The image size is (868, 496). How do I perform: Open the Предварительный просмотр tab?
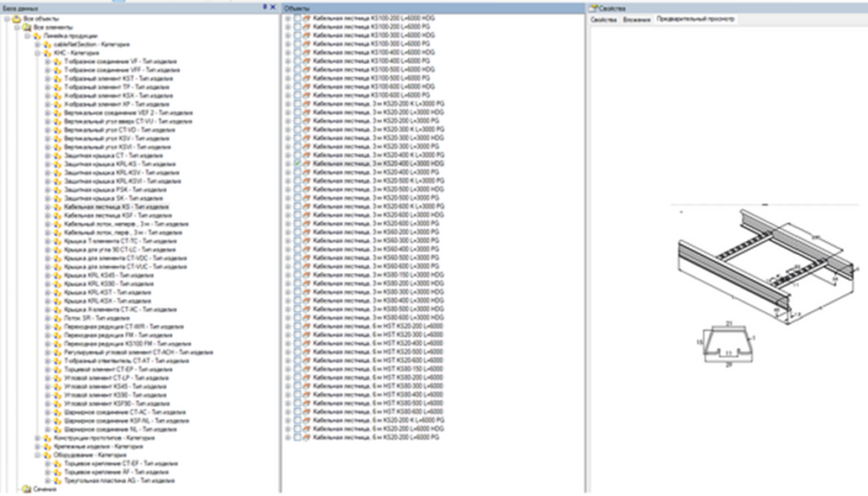click(695, 19)
